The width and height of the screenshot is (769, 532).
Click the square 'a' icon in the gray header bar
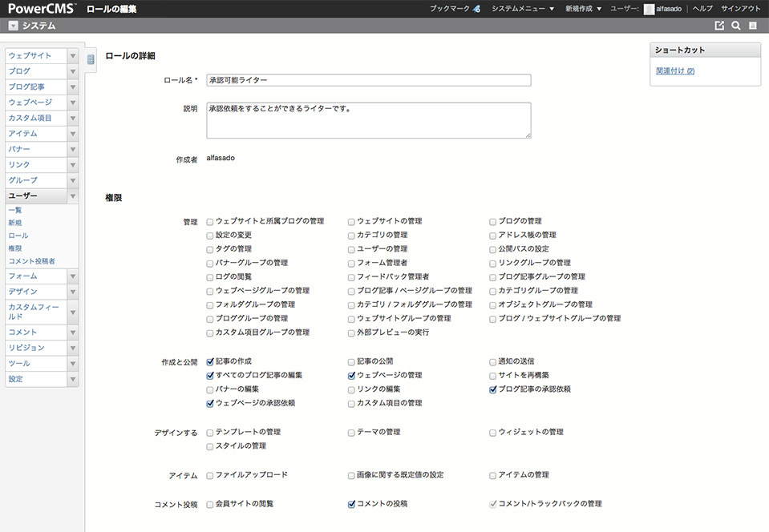(752, 26)
